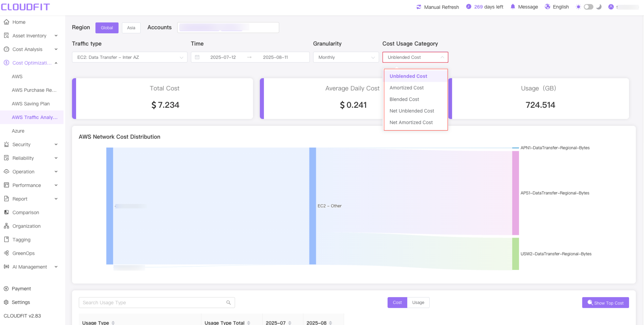Screen dimensions: 644x325
Task: Expand the Security menu
Action: click(x=56, y=144)
